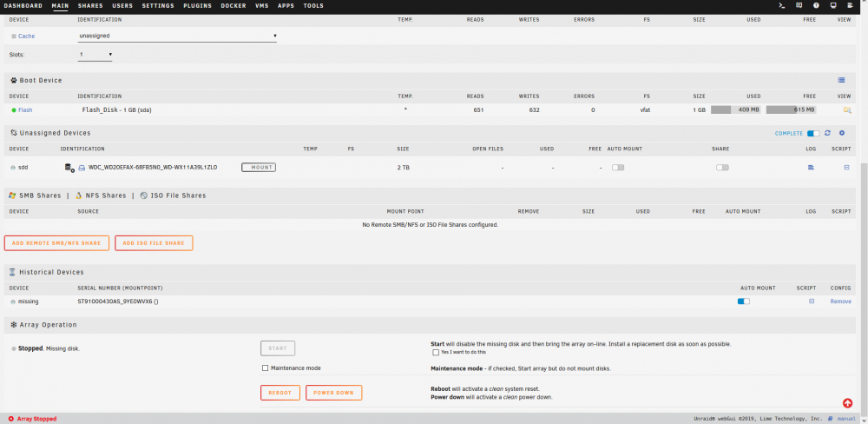Click the Boot Device list view icon
The height and width of the screenshot is (424, 868).
841,80
